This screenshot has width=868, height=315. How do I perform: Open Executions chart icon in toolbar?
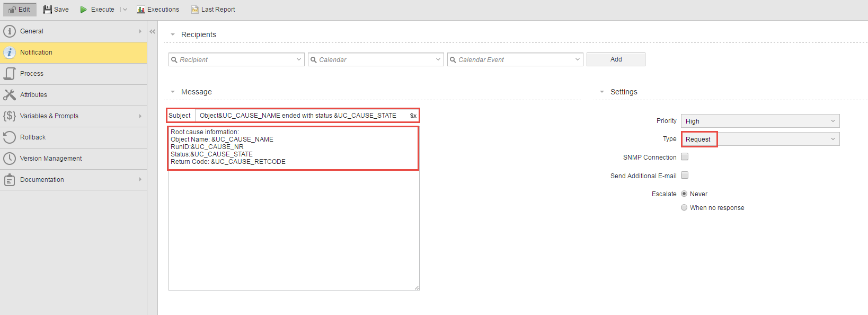tap(140, 10)
